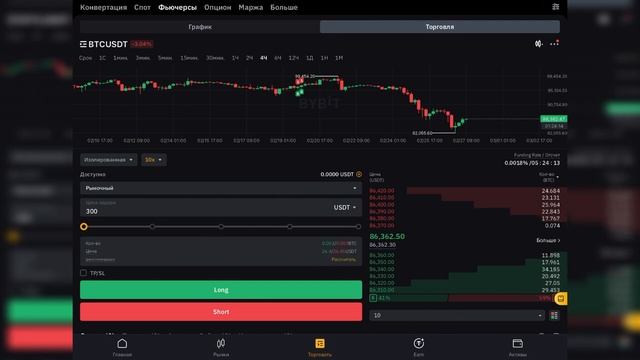Open the Кол-во (BTC) column dropdown arrow
640x360 pixels.
point(558,177)
